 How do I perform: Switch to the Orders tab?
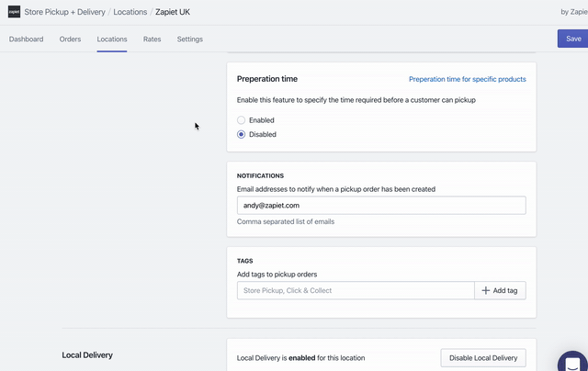70,39
